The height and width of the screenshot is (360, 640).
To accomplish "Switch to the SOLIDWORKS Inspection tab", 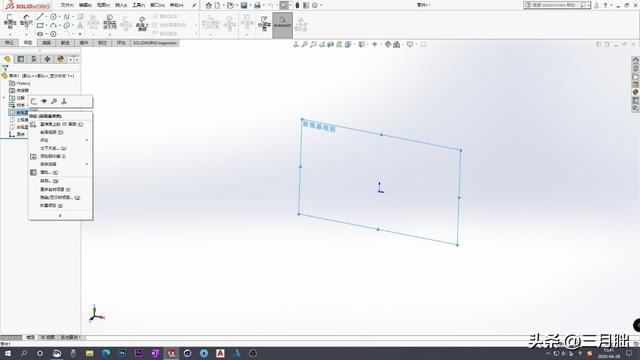I will [155, 42].
